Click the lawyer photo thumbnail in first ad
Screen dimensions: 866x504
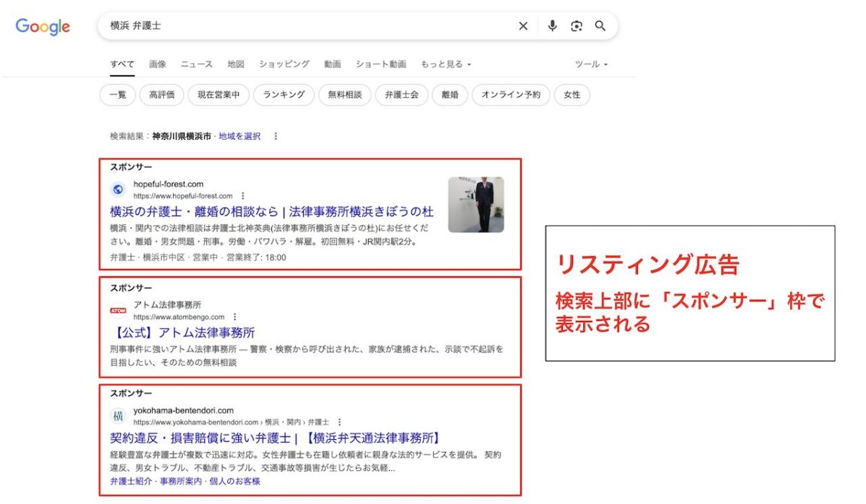(476, 205)
